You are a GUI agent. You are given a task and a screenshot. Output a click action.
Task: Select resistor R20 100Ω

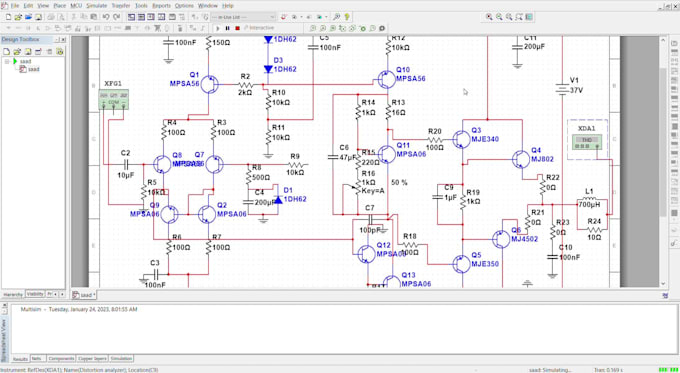click(435, 139)
